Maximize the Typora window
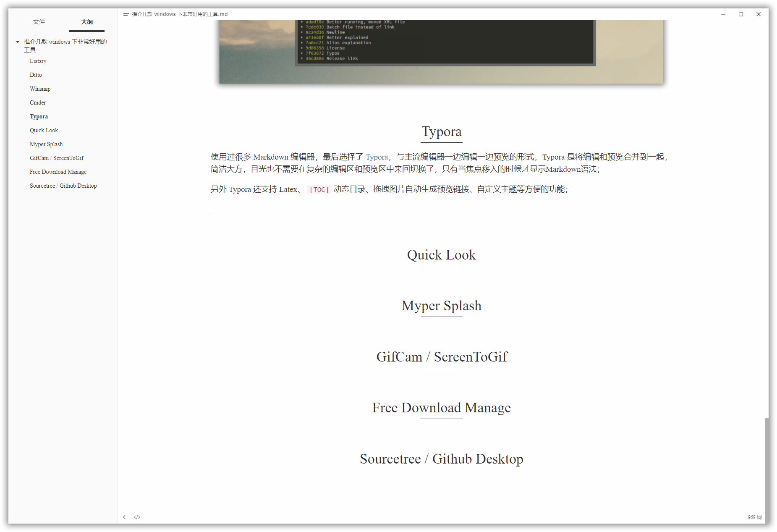The width and height of the screenshot is (777, 532). pyautogui.click(x=741, y=14)
